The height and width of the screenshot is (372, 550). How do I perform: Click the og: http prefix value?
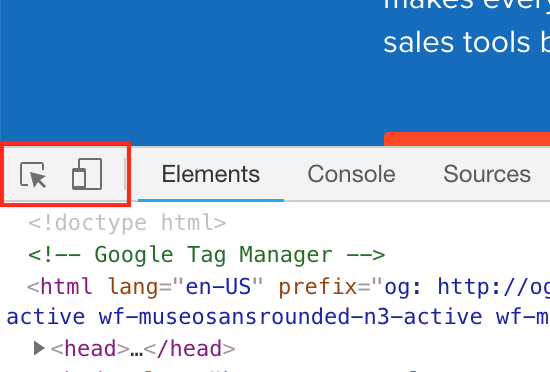[467, 286]
